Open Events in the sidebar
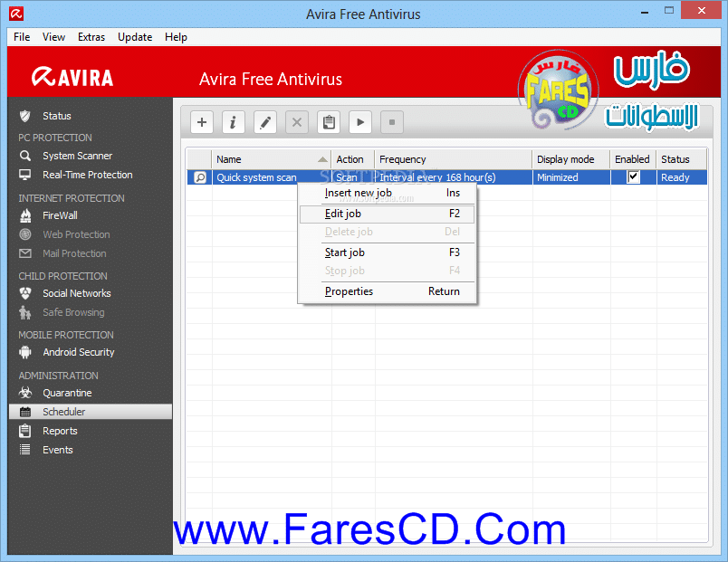This screenshot has width=728, height=562. (58, 450)
